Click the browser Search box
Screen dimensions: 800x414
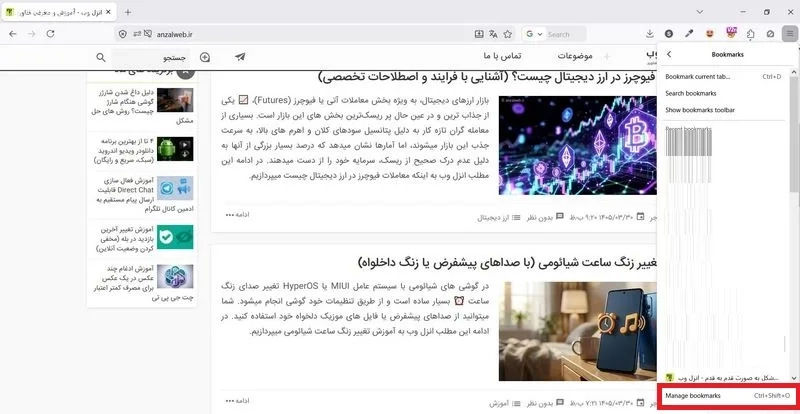565,34
